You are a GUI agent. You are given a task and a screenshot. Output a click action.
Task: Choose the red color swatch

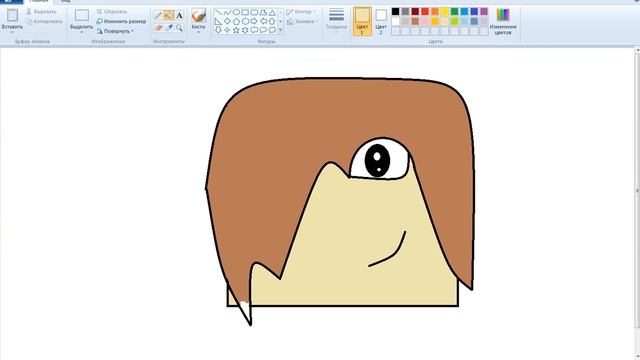425,11
